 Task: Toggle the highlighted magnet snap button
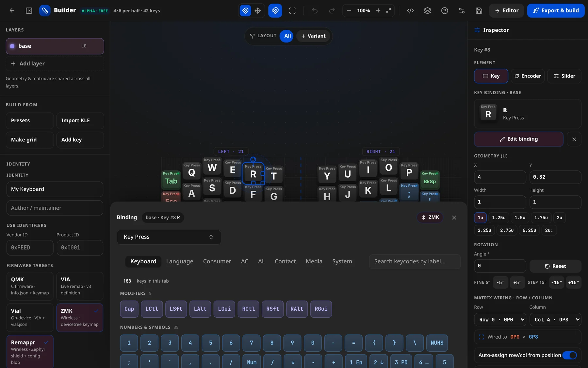275,10
